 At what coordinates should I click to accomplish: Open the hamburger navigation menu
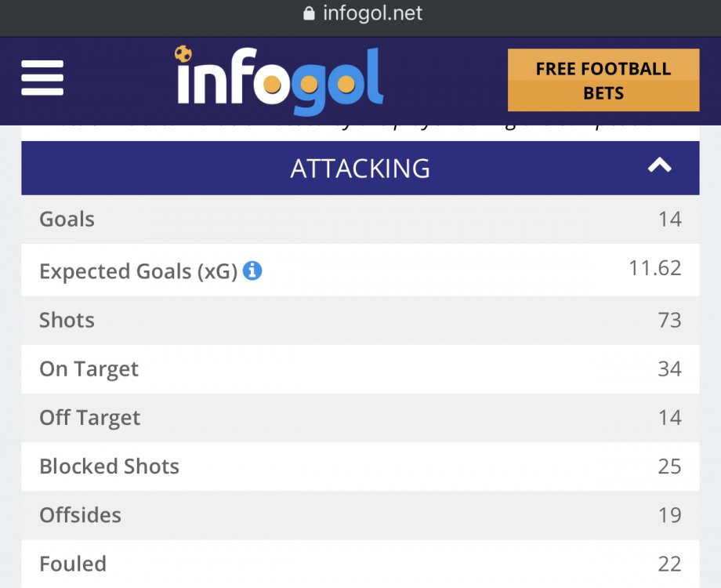pyautogui.click(x=42, y=80)
